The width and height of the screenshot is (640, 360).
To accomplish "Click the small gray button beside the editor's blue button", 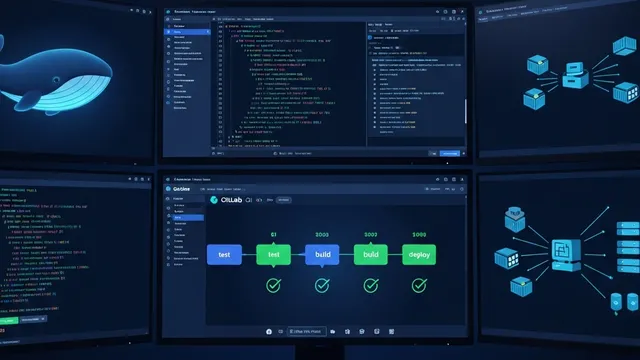I will pyautogui.click(x=433, y=153).
